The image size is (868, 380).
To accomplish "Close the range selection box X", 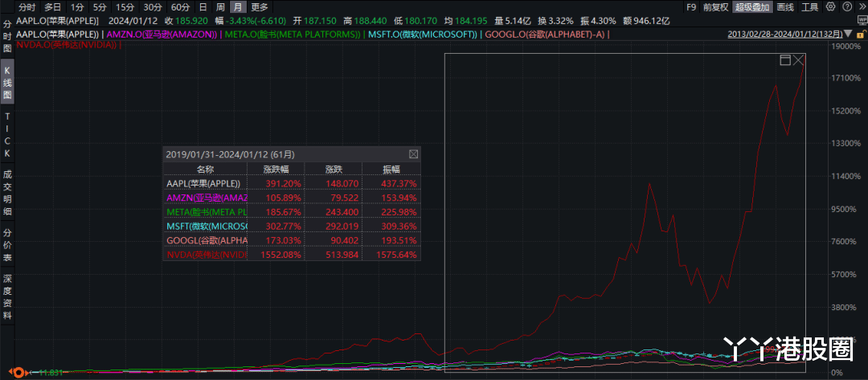I will 798,59.
